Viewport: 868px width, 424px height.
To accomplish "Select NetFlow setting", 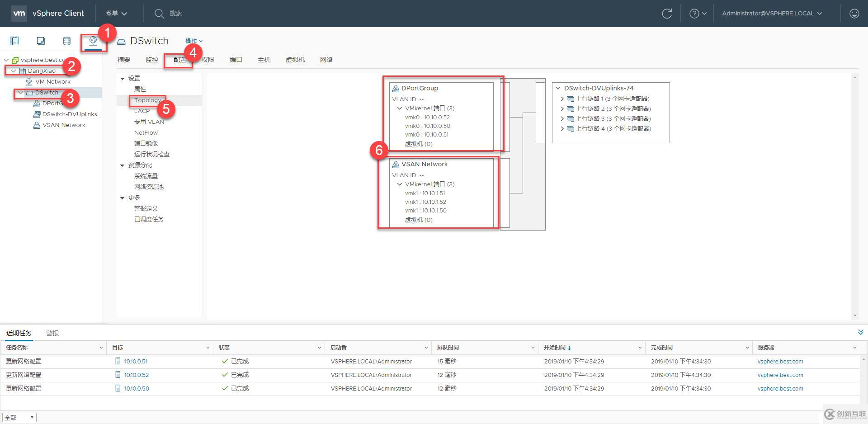I will pos(146,132).
